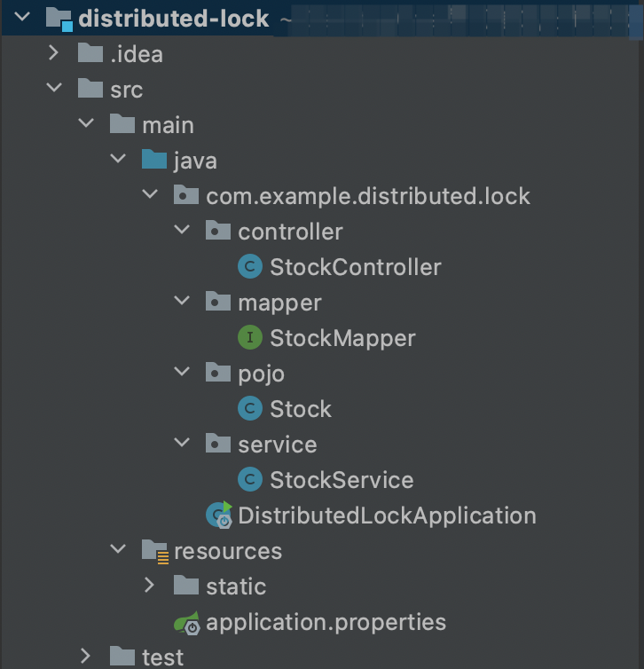
Task: Click the distributed-lock module icon
Action: coord(59,20)
